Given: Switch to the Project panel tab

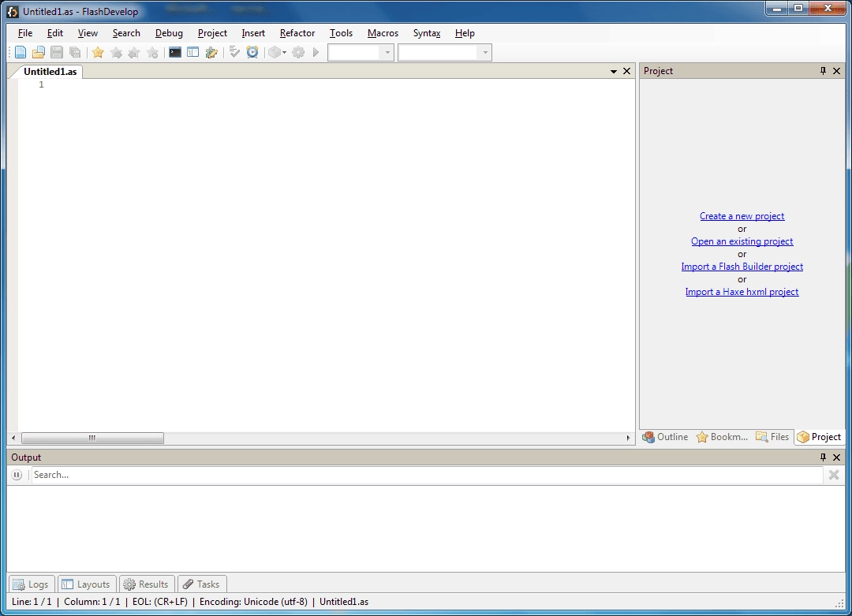Looking at the screenshot, I should coord(820,437).
